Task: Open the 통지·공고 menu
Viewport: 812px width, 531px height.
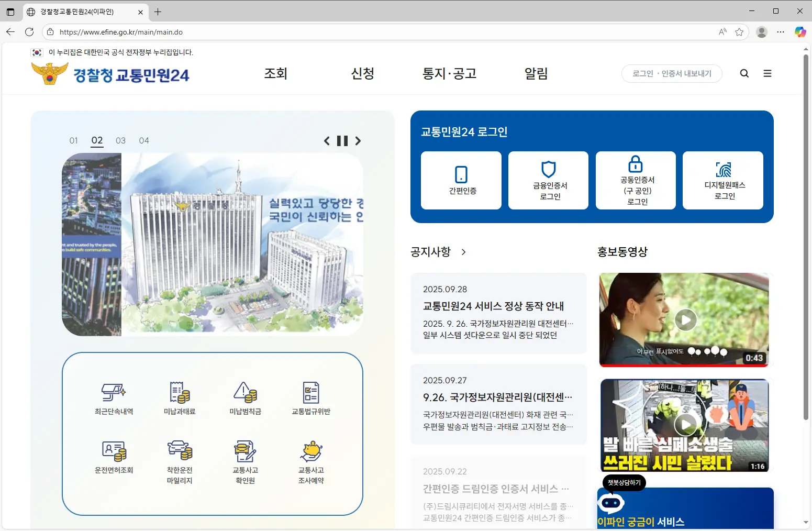Action: tap(449, 73)
